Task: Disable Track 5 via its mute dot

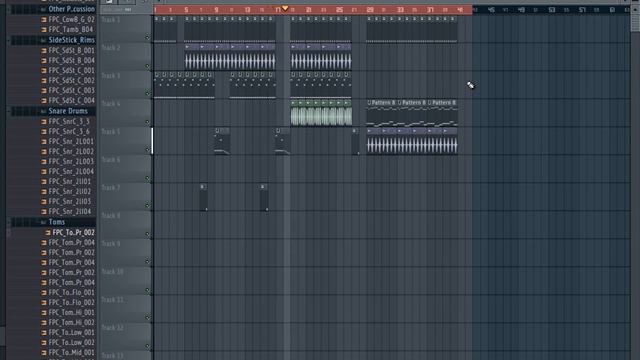Action: tap(148, 150)
